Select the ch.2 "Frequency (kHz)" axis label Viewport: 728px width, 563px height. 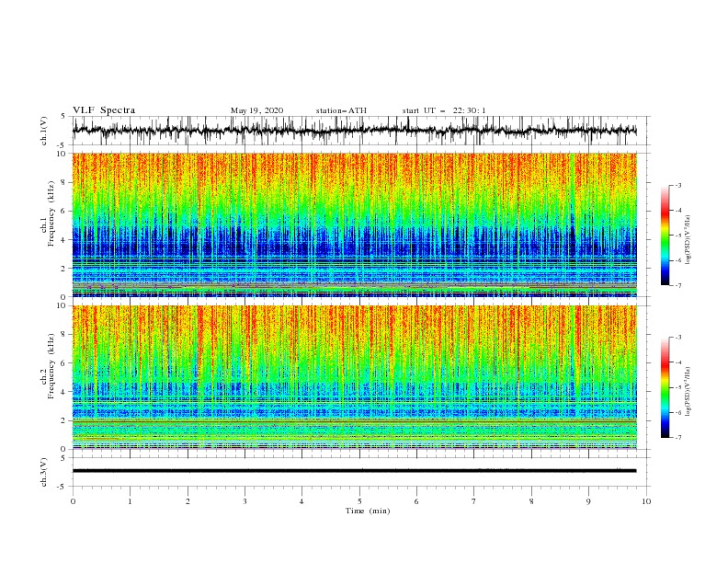coord(51,366)
